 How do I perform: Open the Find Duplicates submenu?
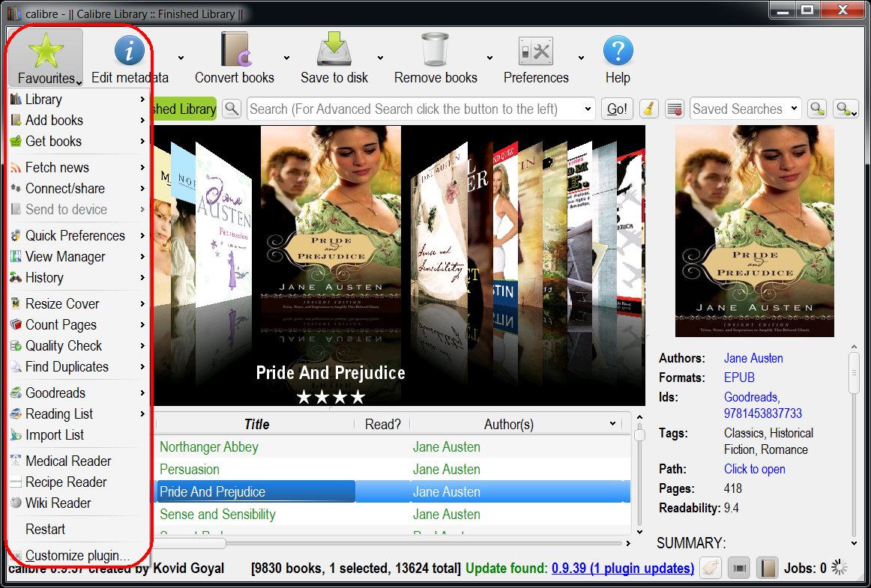(78, 368)
